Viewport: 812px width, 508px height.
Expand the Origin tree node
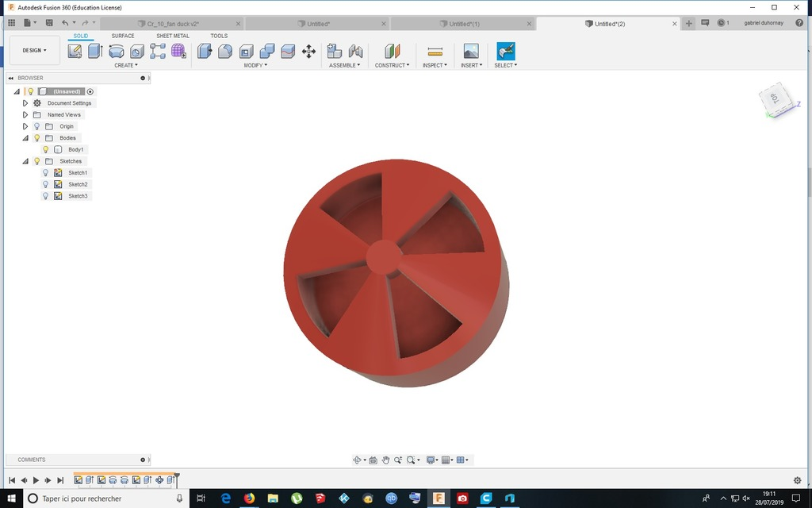25,125
